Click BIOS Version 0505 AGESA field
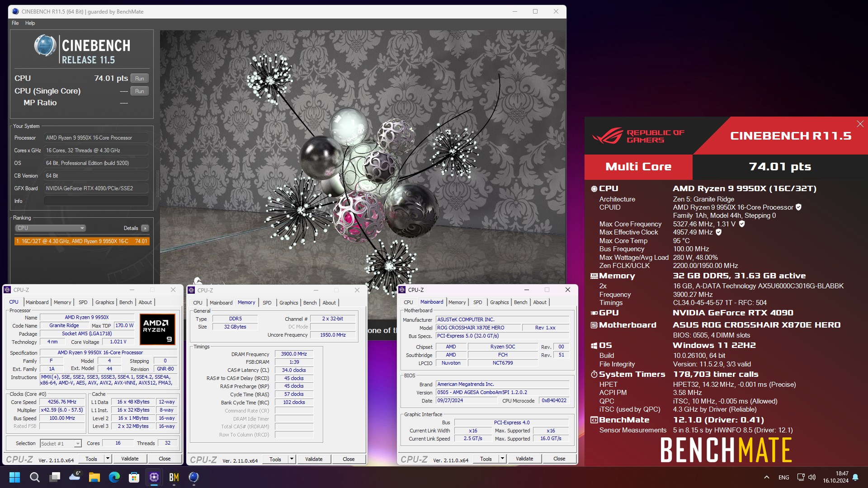This screenshot has height=488, width=868. pyautogui.click(x=502, y=393)
